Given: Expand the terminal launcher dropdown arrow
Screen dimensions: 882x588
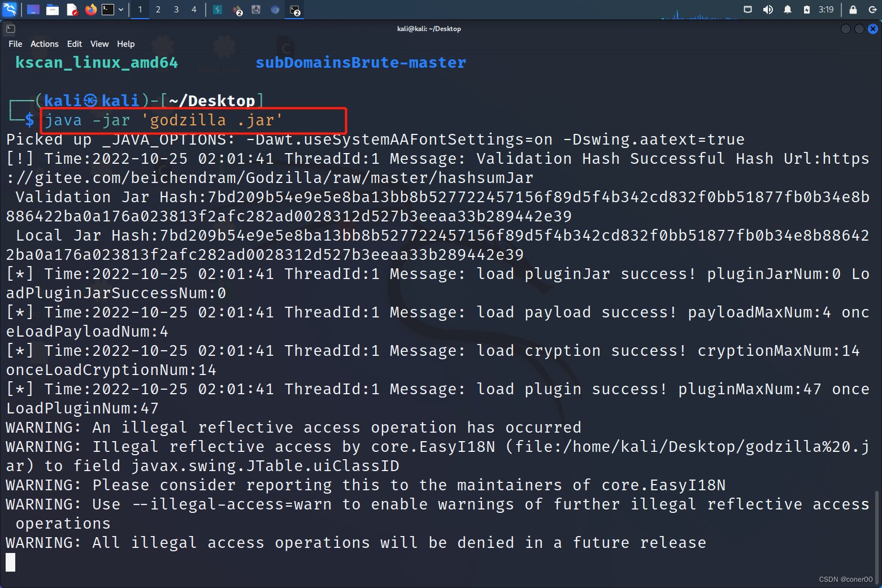Looking at the screenshot, I should pos(121,10).
